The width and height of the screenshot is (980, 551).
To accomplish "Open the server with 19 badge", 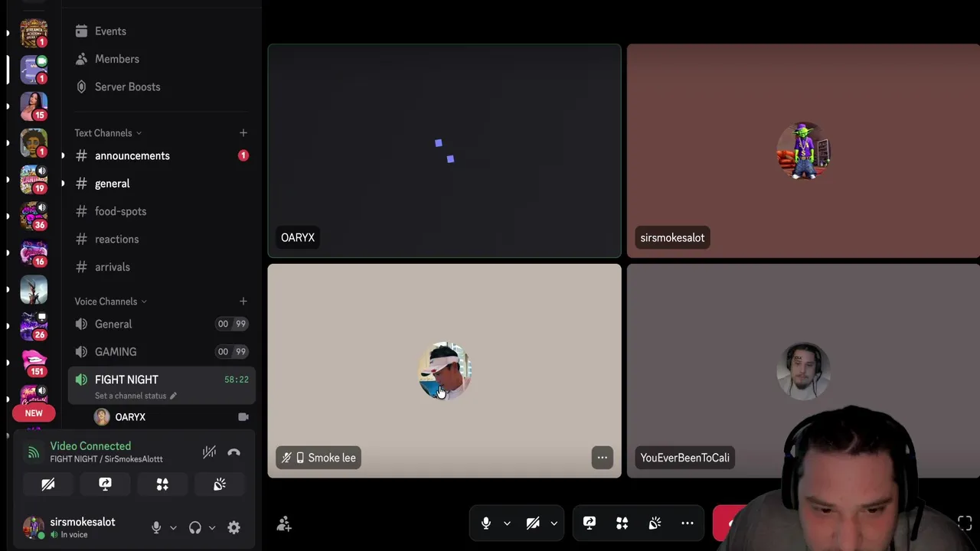I will 34,179.
